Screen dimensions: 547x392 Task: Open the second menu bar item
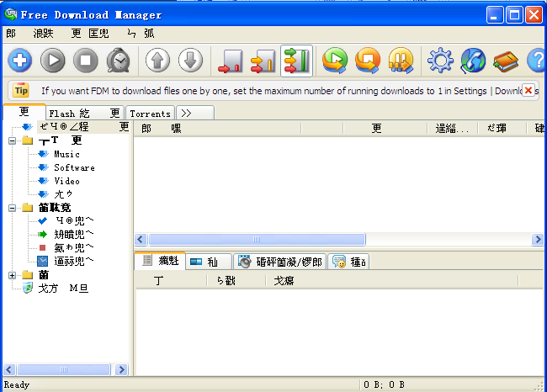click(x=43, y=34)
